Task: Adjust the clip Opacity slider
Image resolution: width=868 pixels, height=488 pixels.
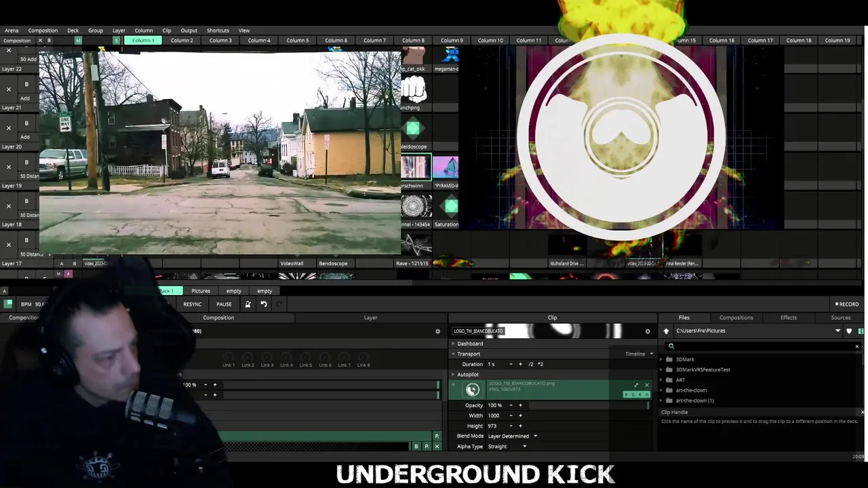Action: (x=589, y=405)
